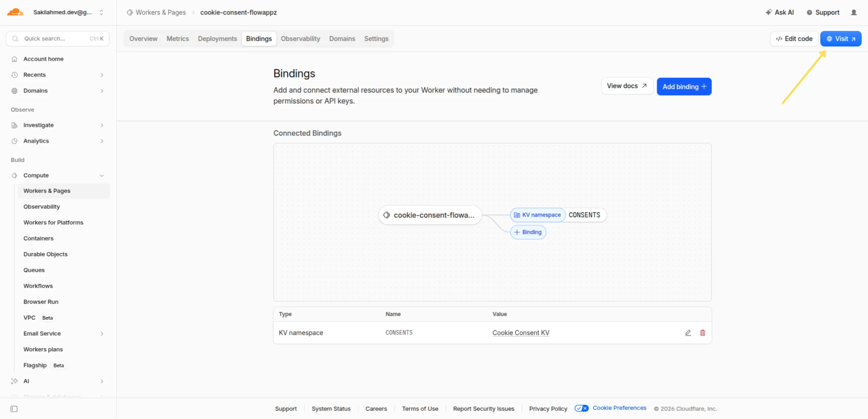Go to the Settings tab

(376, 39)
